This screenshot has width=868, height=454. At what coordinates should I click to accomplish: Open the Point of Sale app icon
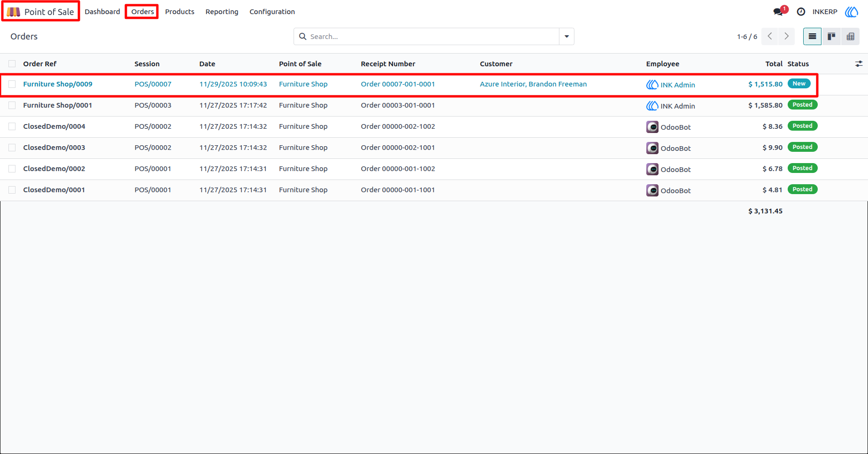tap(13, 12)
